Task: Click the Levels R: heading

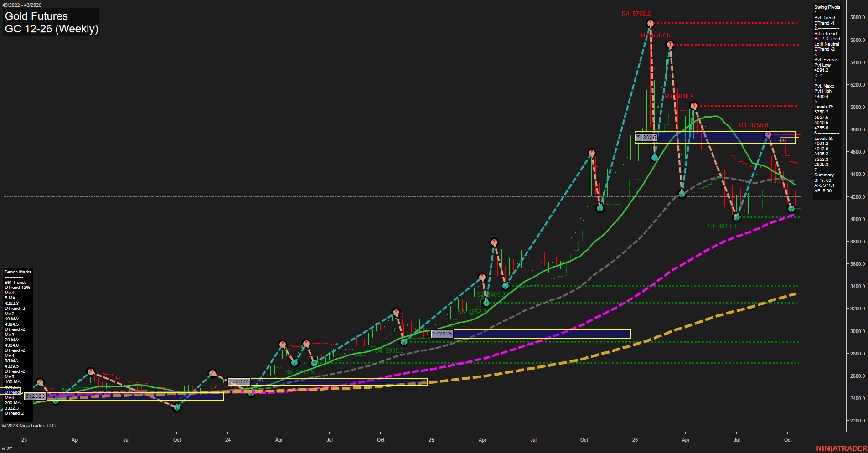Action: tap(823, 107)
